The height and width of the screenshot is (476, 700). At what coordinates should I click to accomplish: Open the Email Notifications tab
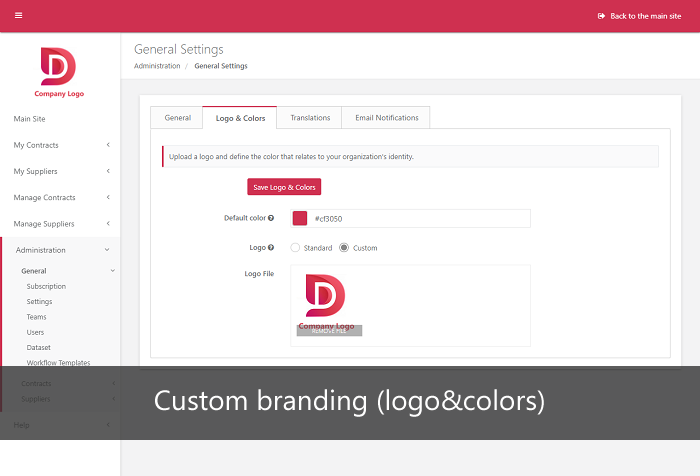point(387,118)
